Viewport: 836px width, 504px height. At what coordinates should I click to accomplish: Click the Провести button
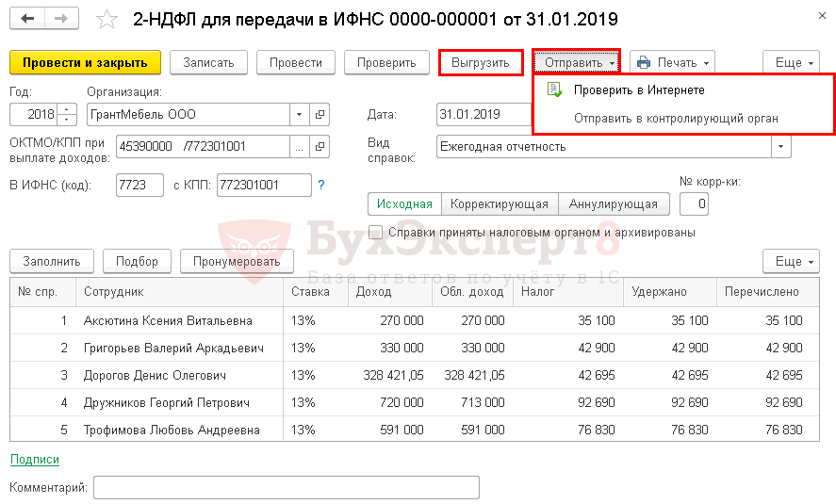coord(295,63)
